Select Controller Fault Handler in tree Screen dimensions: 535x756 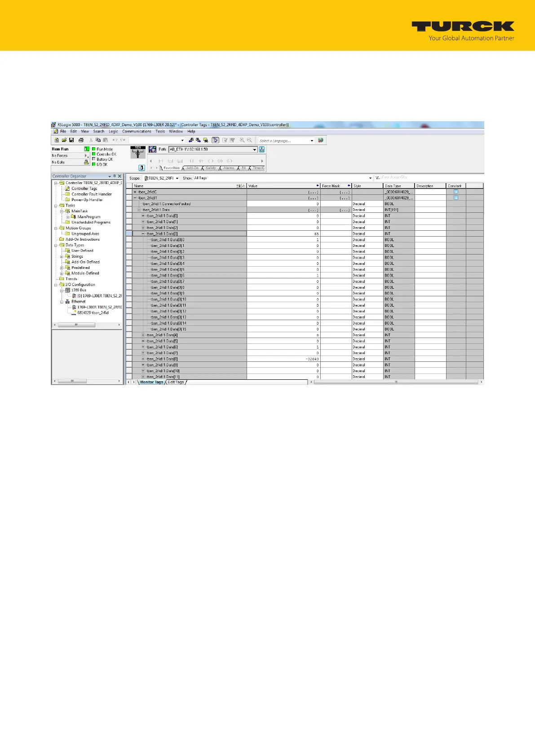[92, 194]
